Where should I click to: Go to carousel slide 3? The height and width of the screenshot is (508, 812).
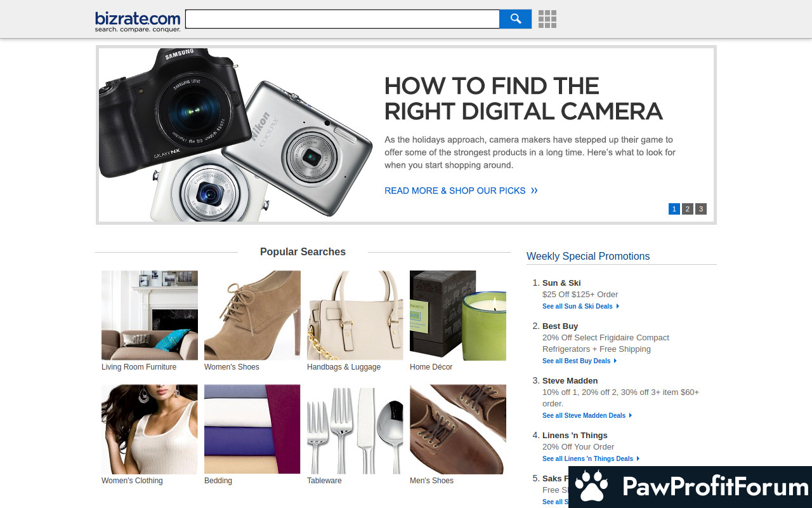(x=701, y=209)
